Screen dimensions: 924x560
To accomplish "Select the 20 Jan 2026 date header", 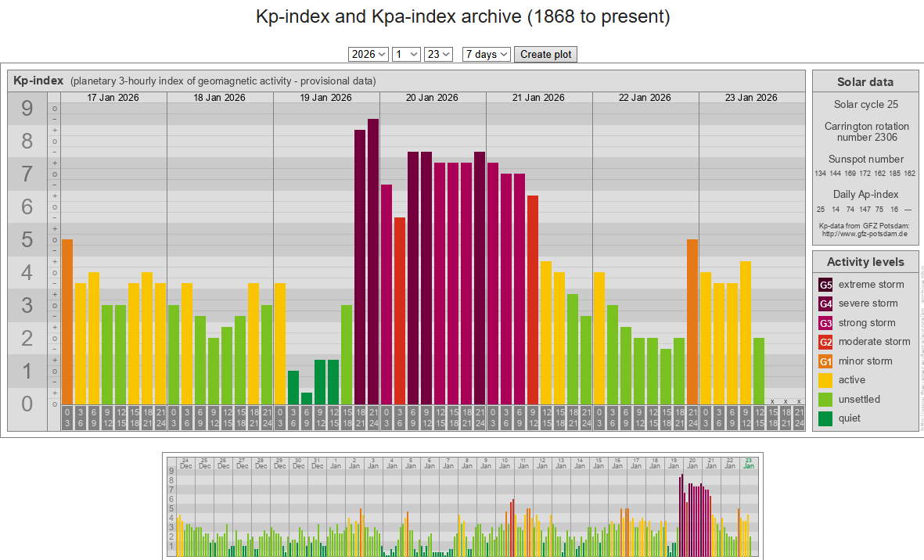I will (433, 98).
